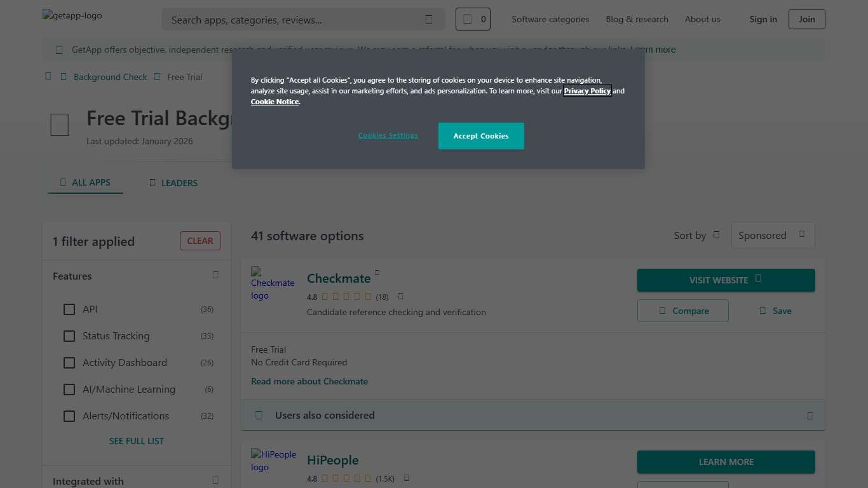Click the compare icon next to Compare label

tap(663, 311)
